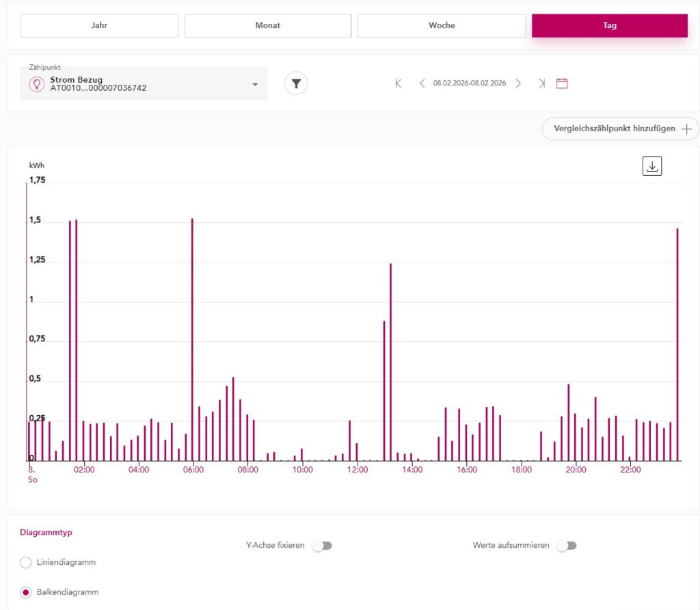Click the displayed date range text
This screenshot has width=700, height=610.
pyautogui.click(x=470, y=83)
